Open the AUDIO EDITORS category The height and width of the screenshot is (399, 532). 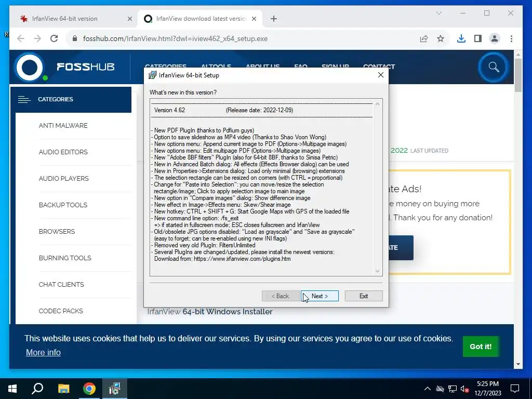(63, 152)
